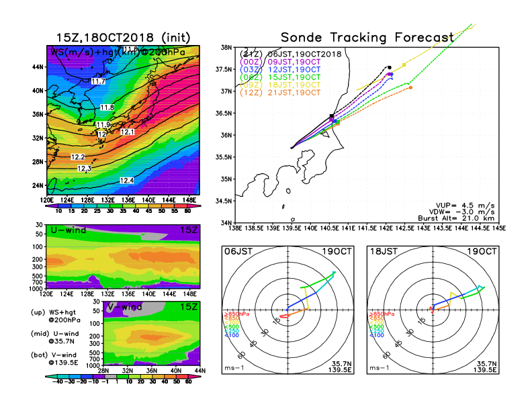Select the 06JST,19OCT2018 black legend entry
The height and width of the screenshot is (411, 532).
(x=290, y=54)
